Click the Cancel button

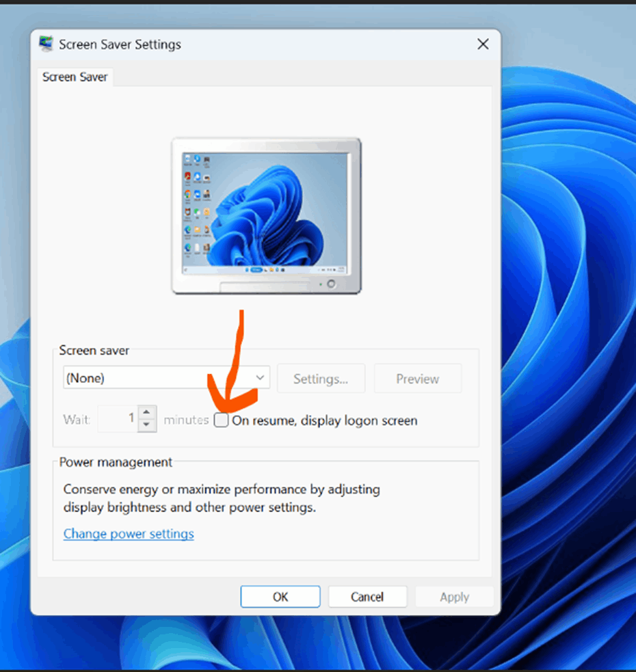(367, 597)
